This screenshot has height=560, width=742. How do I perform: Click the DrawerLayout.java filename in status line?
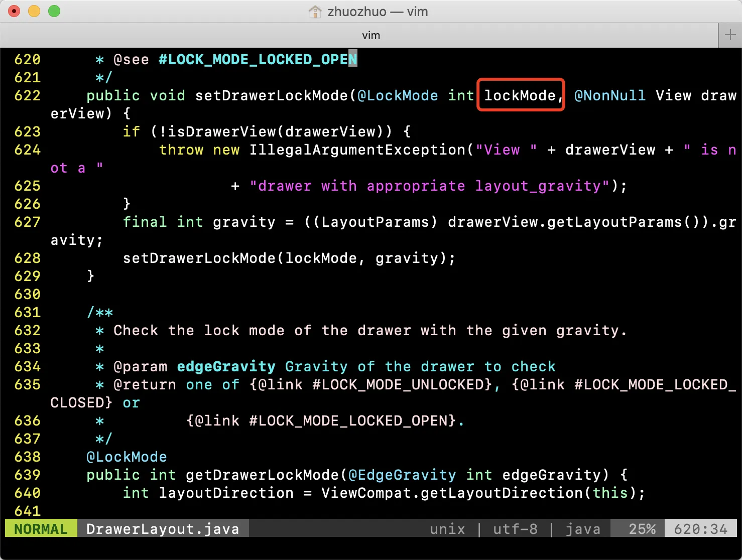pos(163,529)
